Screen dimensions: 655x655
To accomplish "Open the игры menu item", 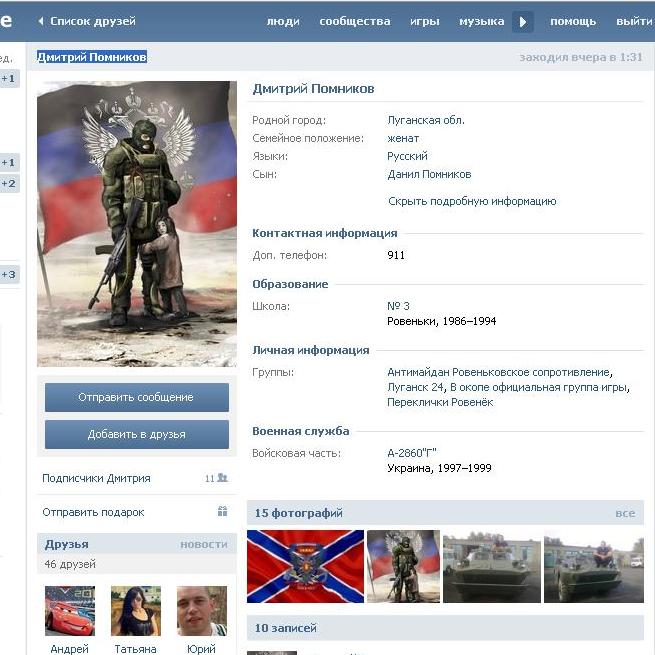I will click(424, 21).
